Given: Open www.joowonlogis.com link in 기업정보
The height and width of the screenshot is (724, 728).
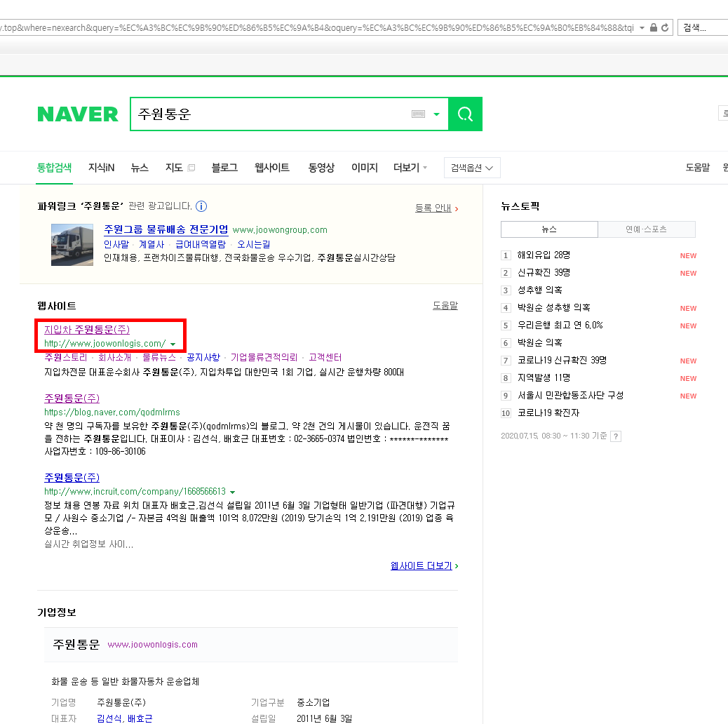Looking at the screenshot, I should click(152, 645).
